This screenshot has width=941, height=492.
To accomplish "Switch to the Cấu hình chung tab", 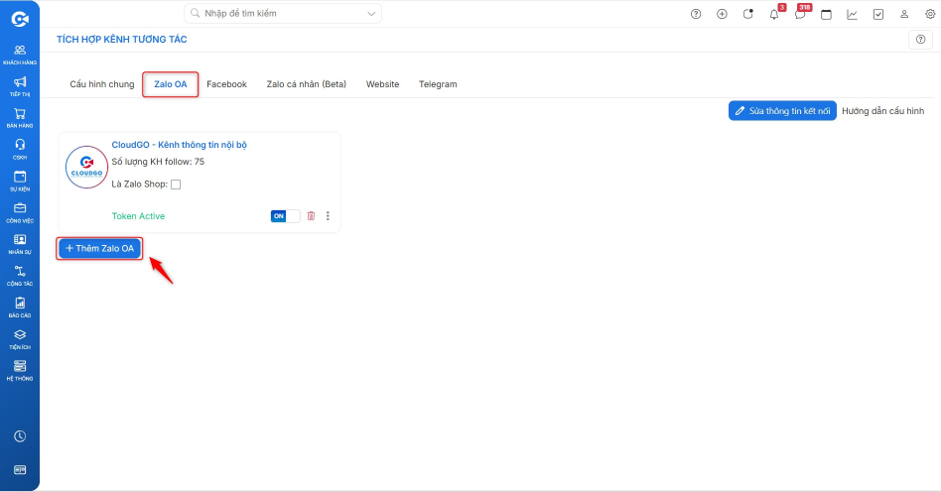I will tap(102, 84).
